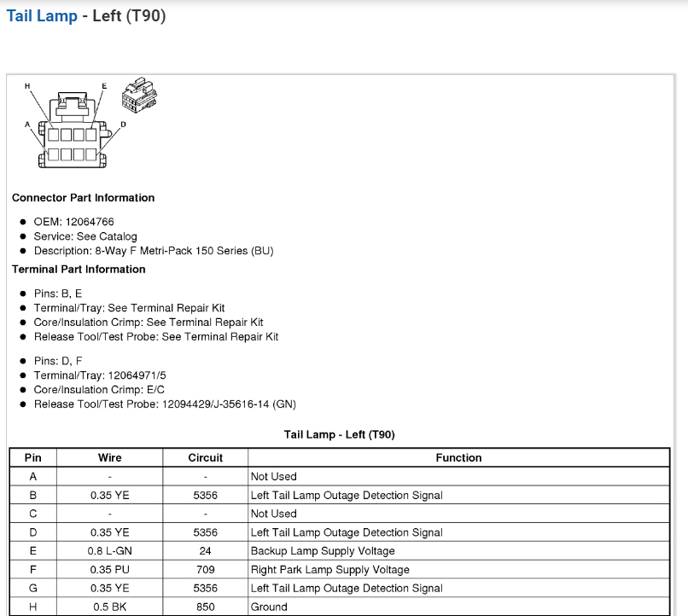Click the Wire column header

click(110, 457)
